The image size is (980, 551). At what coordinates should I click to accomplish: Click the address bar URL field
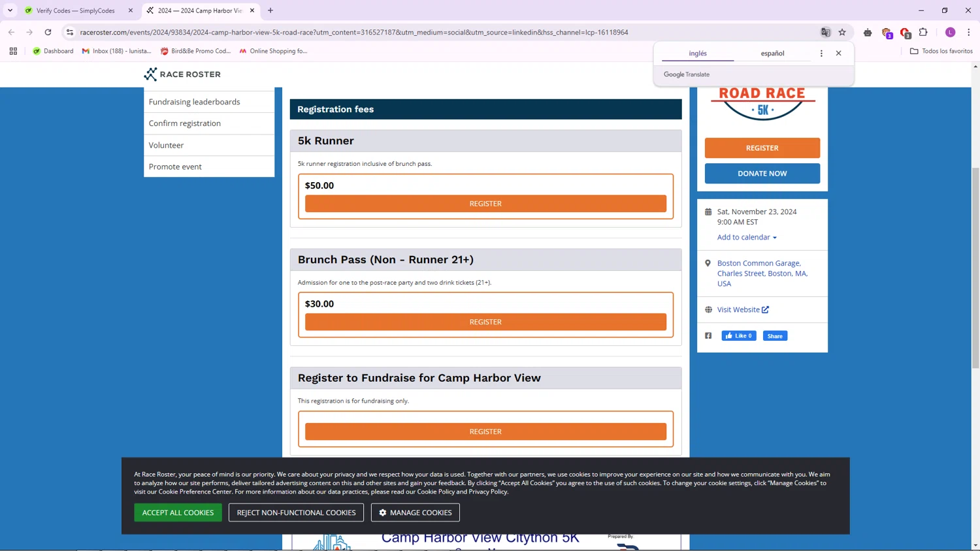[444, 32]
